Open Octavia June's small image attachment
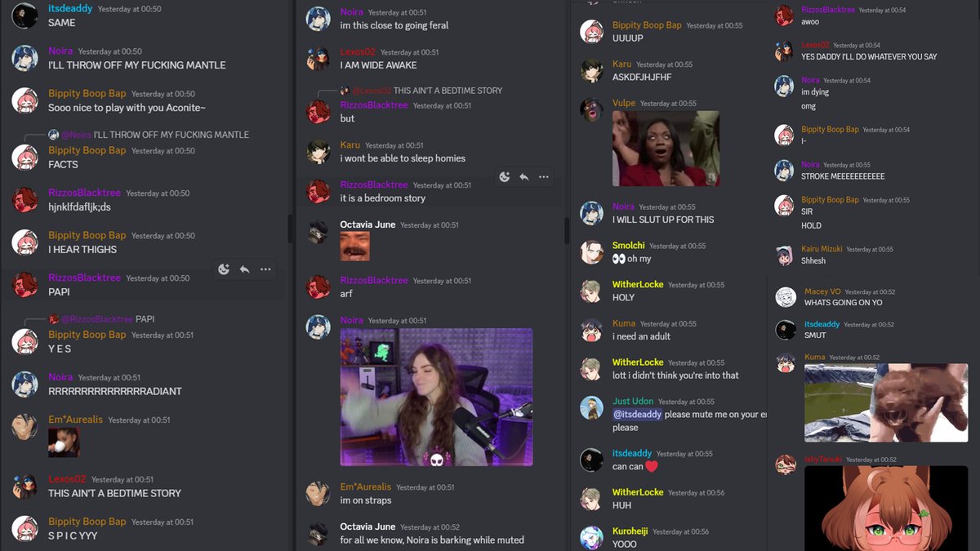This screenshot has width=980, height=551. tap(355, 246)
